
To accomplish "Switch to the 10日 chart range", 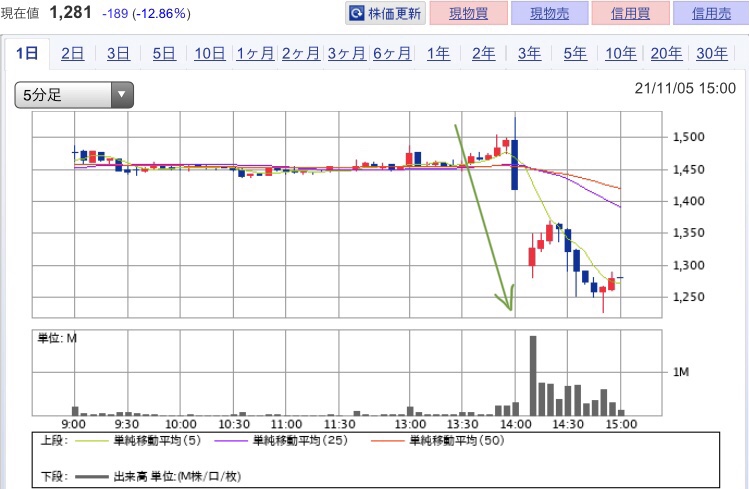I will pos(210,53).
